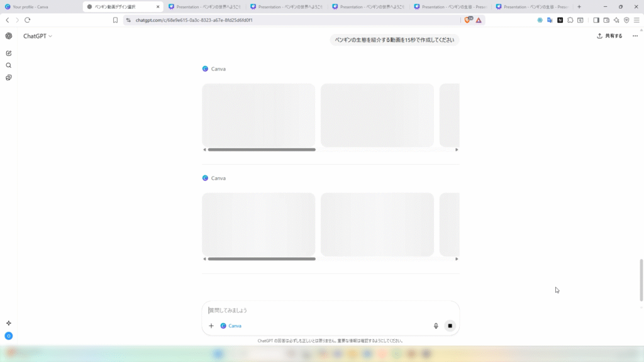
Task: Click the microphone dictation icon
Action: (x=436, y=326)
